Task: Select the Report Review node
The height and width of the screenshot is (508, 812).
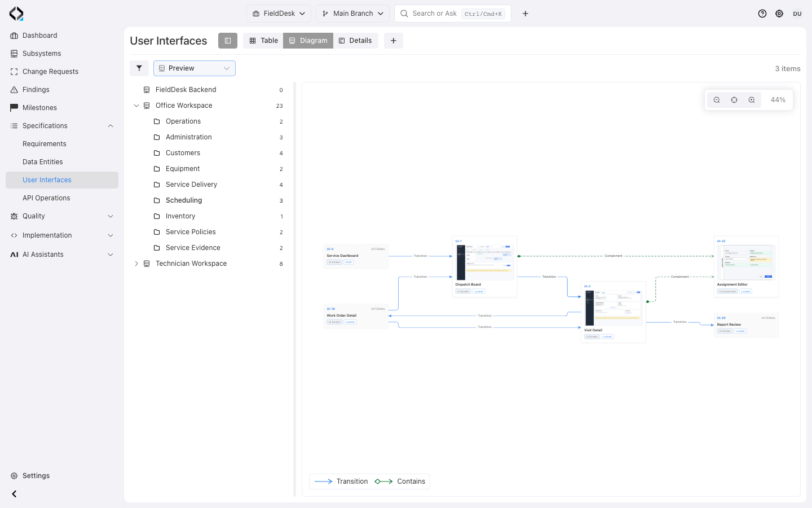Action: click(x=747, y=325)
